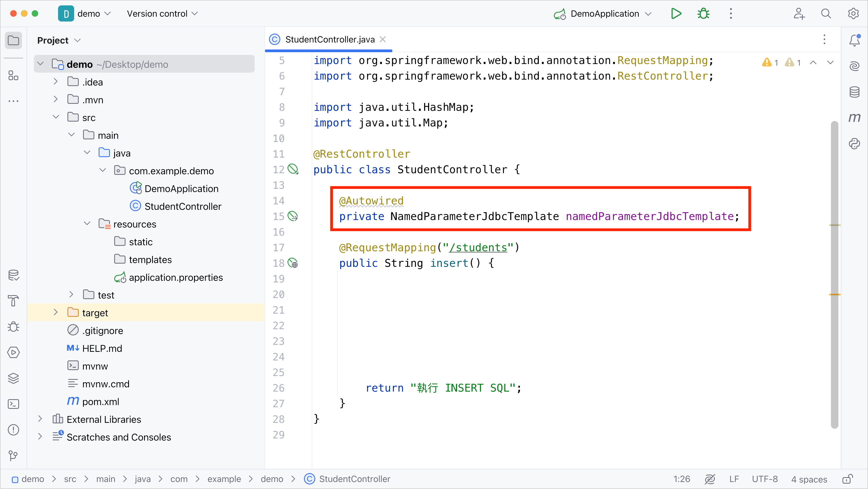Open the More Actions vertical dots in toolbar

(x=730, y=13)
